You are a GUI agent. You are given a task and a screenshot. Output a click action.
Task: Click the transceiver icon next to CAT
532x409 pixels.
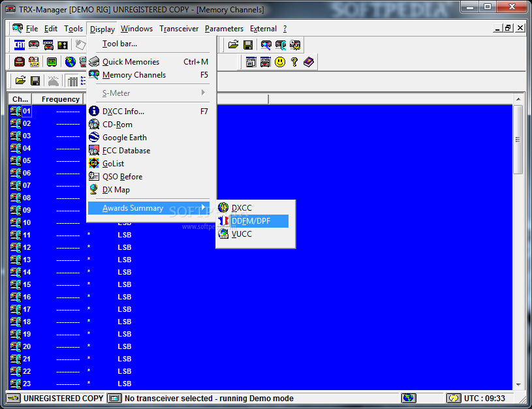tap(34, 45)
